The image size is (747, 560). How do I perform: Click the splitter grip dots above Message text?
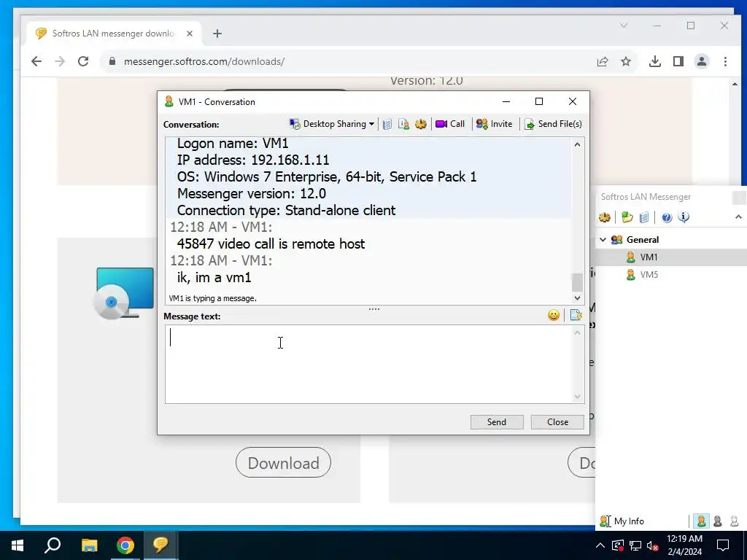pyautogui.click(x=374, y=309)
